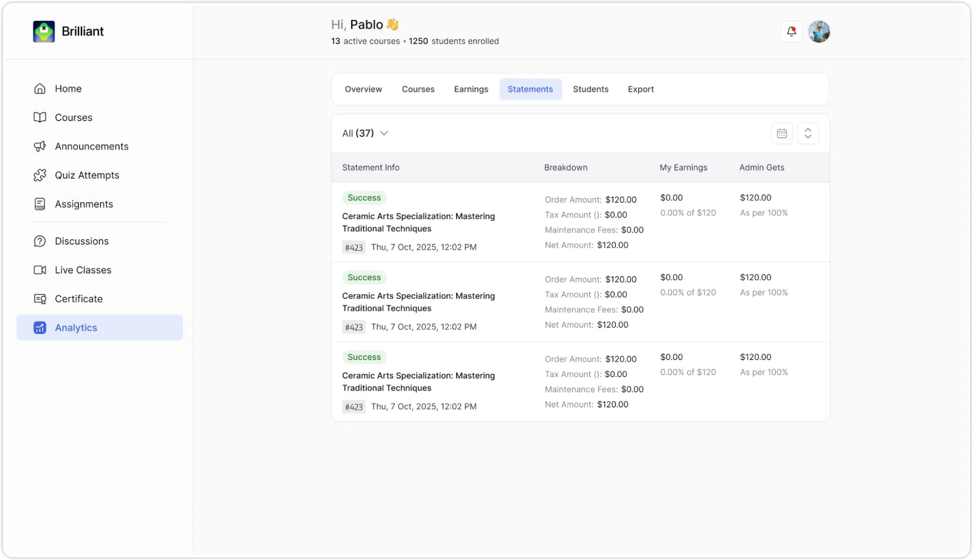Click the Breakdown column header
This screenshot has width=973, height=560.
[x=566, y=167]
